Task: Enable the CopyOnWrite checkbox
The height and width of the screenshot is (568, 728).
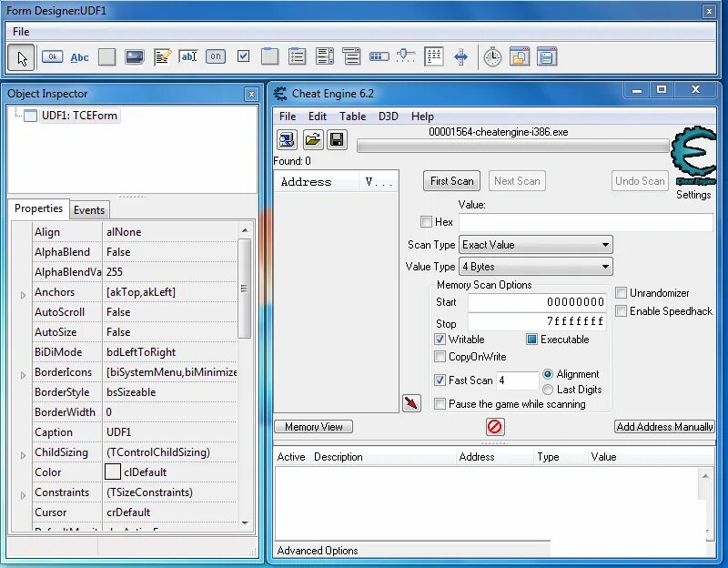Action: pyautogui.click(x=440, y=357)
